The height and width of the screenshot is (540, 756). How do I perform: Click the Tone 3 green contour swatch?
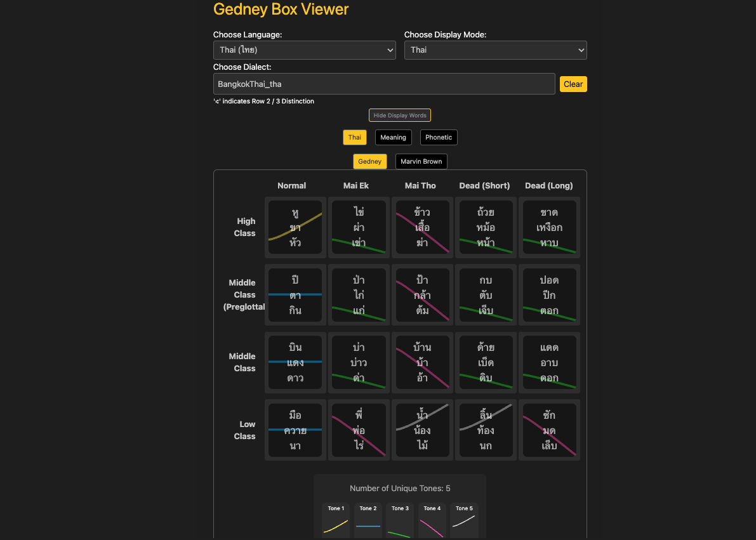tap(400, 534)
